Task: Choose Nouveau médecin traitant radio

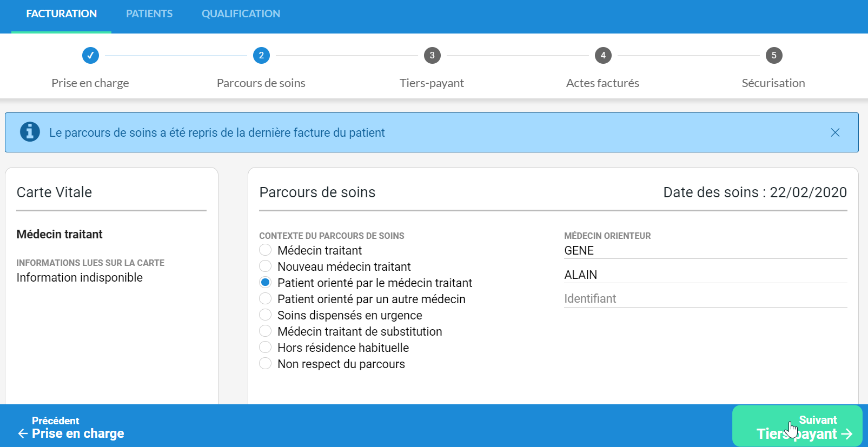Action: pos(266,266)
